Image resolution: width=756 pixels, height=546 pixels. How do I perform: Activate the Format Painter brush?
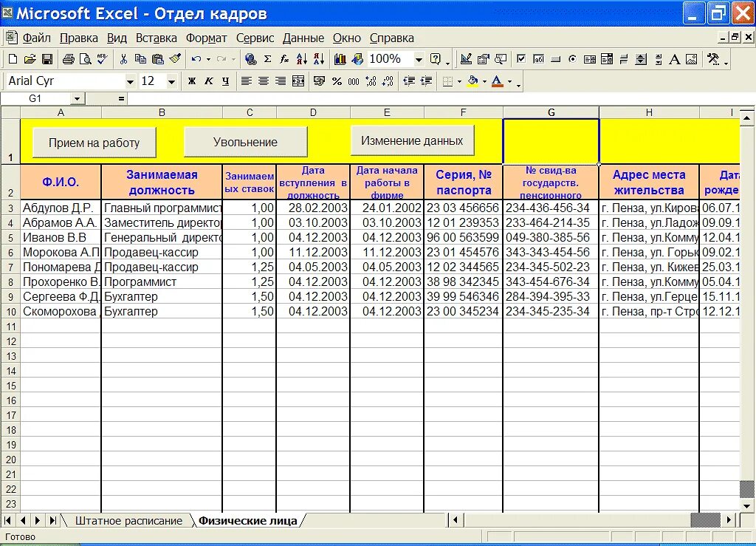[x=175, y=59]
